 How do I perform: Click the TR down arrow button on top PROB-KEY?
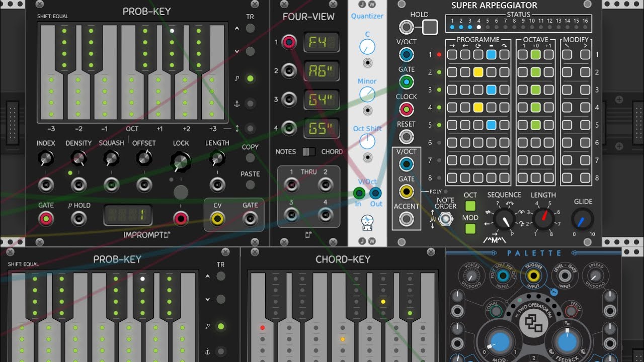click(250, 51)
